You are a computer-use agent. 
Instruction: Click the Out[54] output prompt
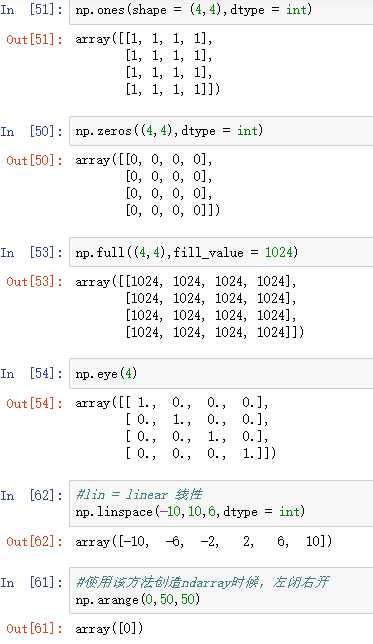(35, 403)
